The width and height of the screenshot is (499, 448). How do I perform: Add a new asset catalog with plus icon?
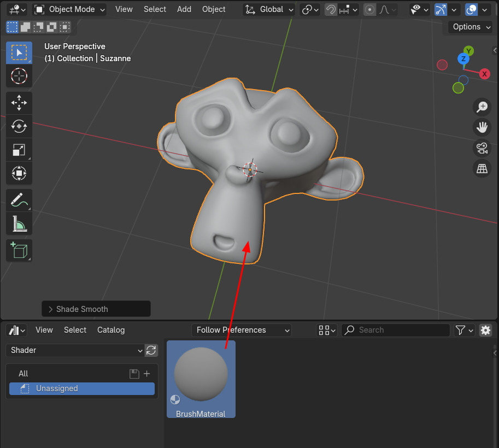tap(146, 374)
